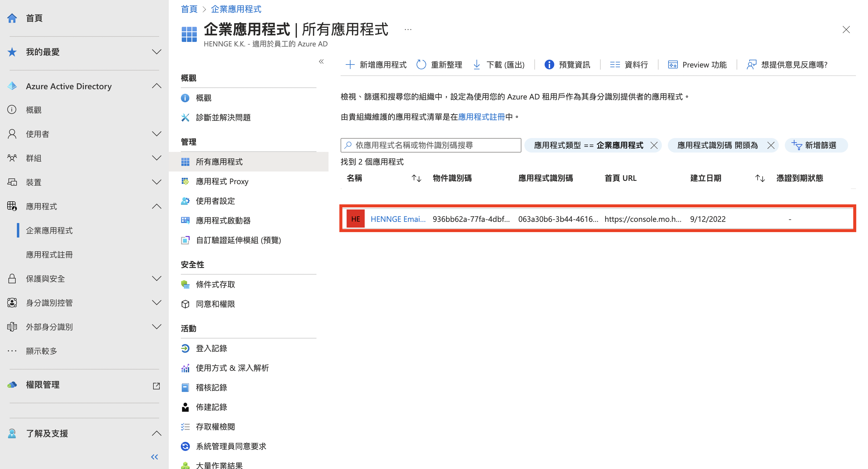Remove the 應用程式類型 == 企業應用程式 filter
Screen dimensions: 868x469
coord(654,145)
